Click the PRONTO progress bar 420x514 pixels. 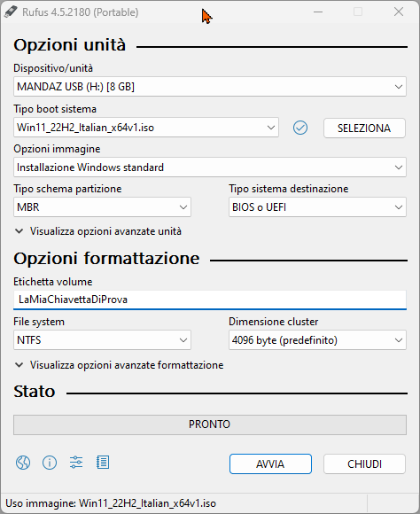tap(210, 424)
